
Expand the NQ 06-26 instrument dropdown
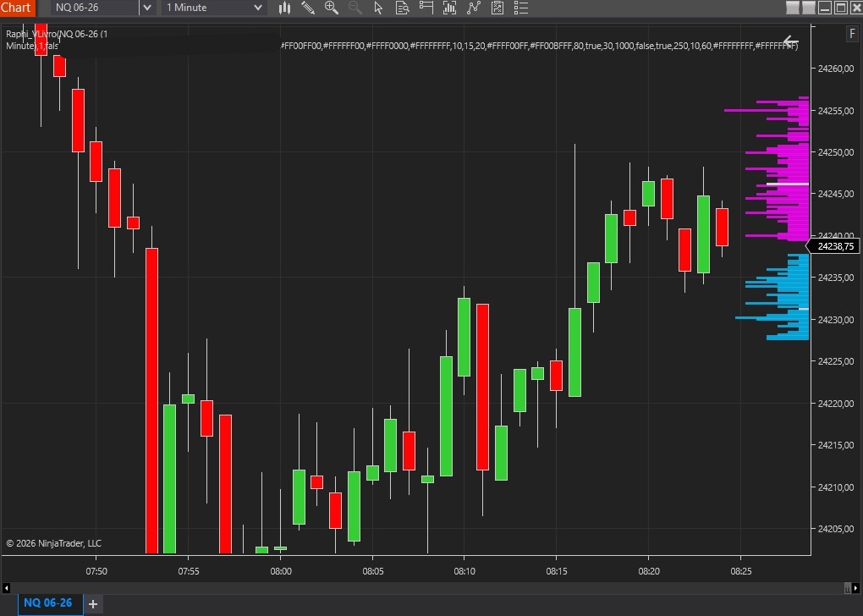(146, 8)
